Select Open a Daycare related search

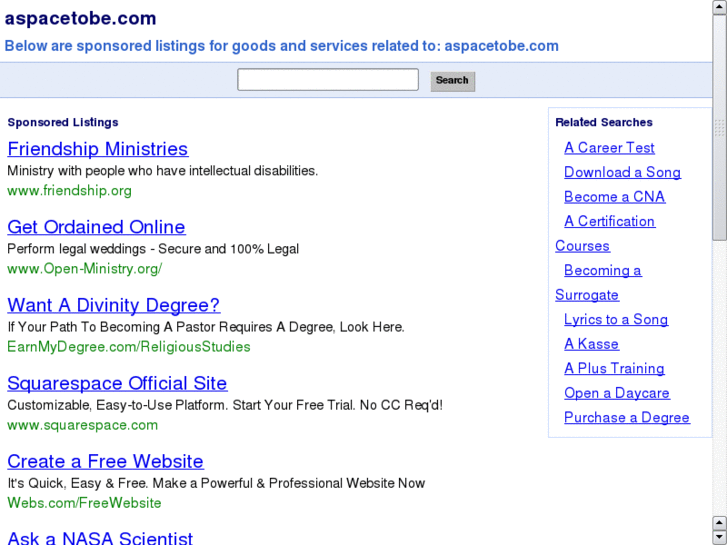coord(617,393)
